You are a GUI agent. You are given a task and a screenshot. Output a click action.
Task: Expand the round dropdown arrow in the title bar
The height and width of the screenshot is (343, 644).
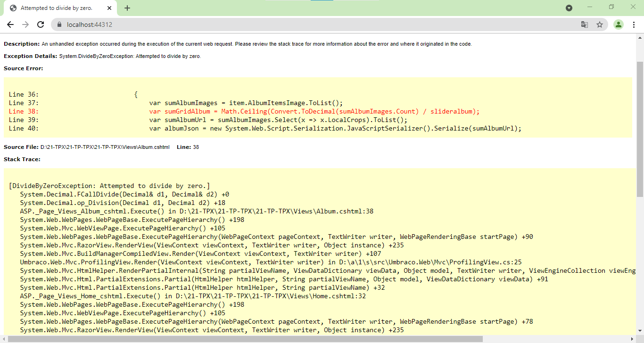coord(569,8)
